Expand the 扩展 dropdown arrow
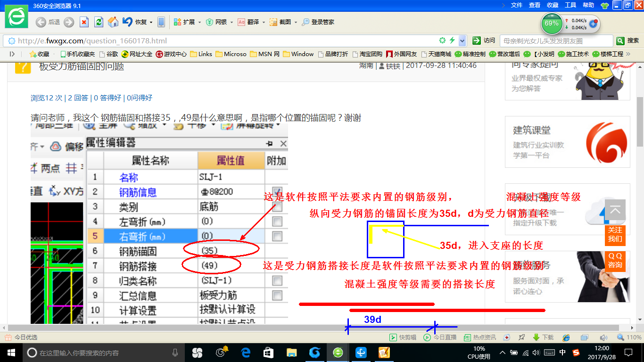This screenshot has height=362, width=644. point(199,22)
